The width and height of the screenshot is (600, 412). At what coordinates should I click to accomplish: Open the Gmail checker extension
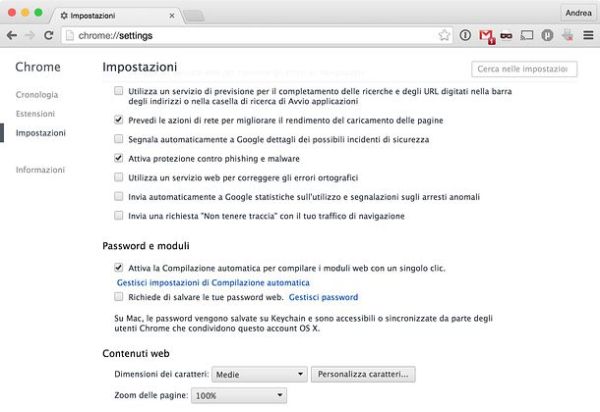pos(486,35)
